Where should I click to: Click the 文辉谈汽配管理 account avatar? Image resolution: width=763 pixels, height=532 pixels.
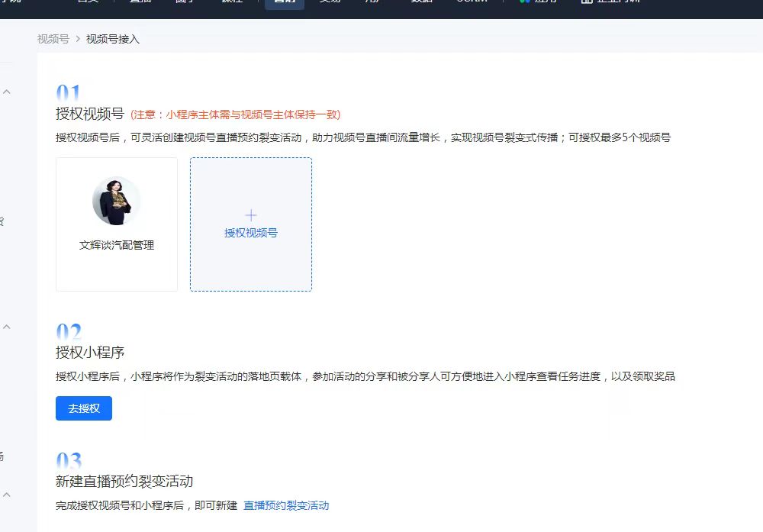[116, 201]
